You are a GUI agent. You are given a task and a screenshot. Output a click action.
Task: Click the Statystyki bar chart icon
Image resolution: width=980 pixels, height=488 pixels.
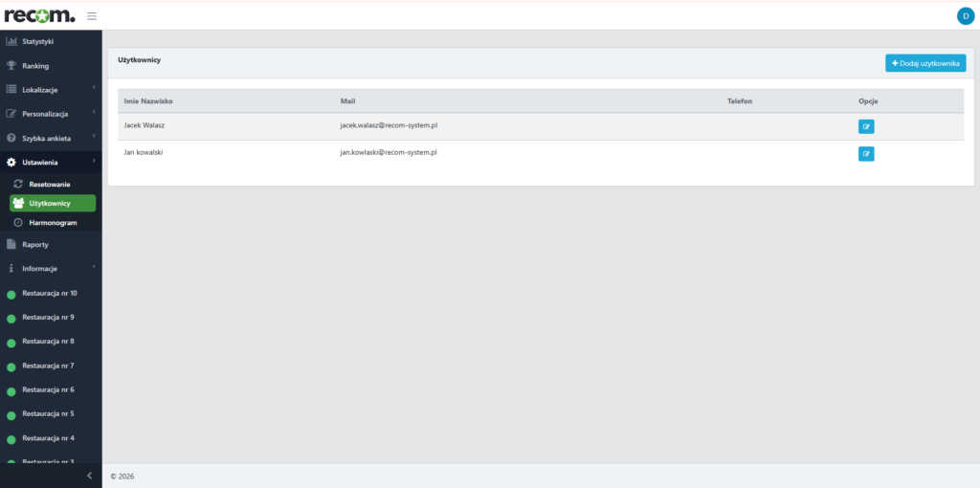pyautogui.click(x=11, y=41)
